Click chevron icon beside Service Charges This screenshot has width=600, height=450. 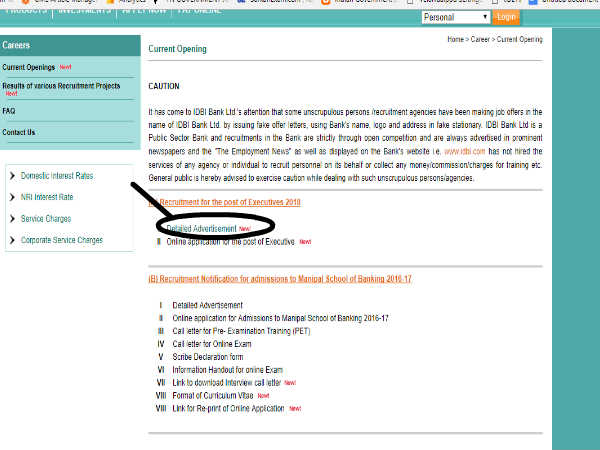click(12, 218)
